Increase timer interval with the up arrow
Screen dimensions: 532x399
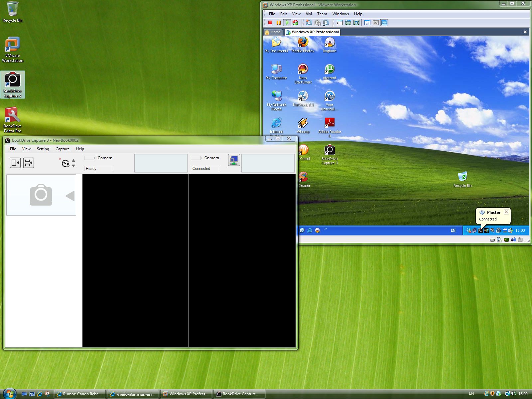[x=73, y=161]
